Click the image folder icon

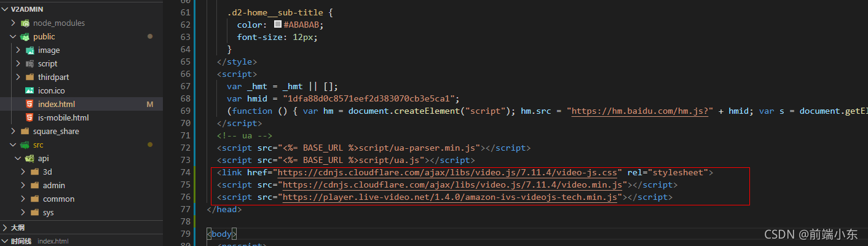(x=30, y=50)
